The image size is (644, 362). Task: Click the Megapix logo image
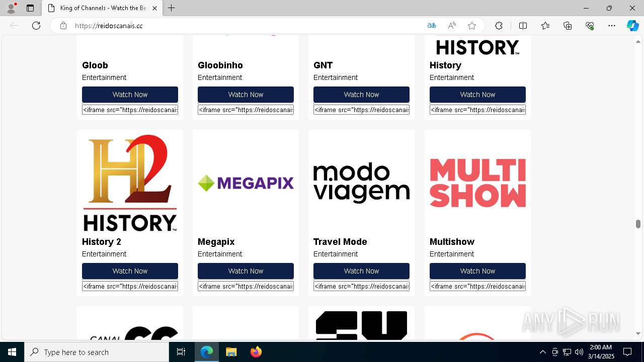pos(246,183)
